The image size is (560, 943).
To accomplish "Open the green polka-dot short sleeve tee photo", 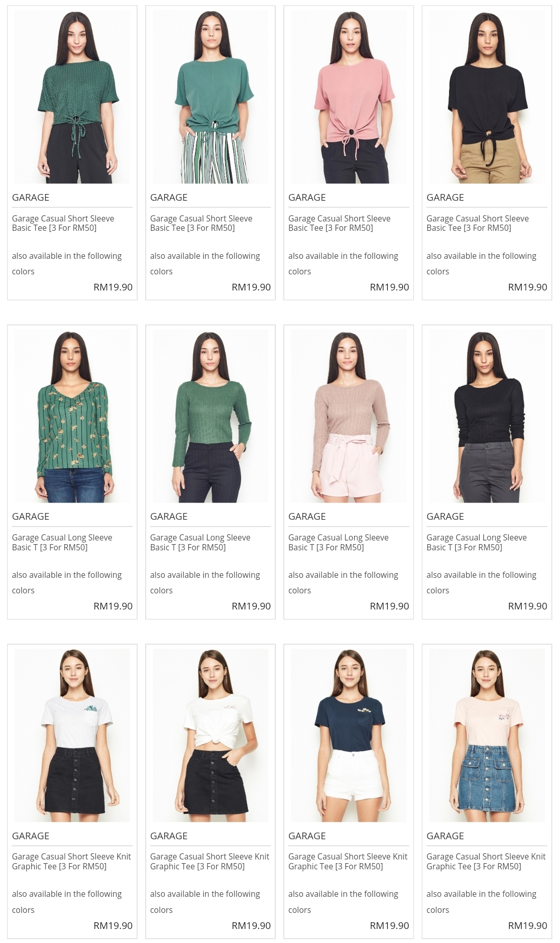I will (72, 97).
